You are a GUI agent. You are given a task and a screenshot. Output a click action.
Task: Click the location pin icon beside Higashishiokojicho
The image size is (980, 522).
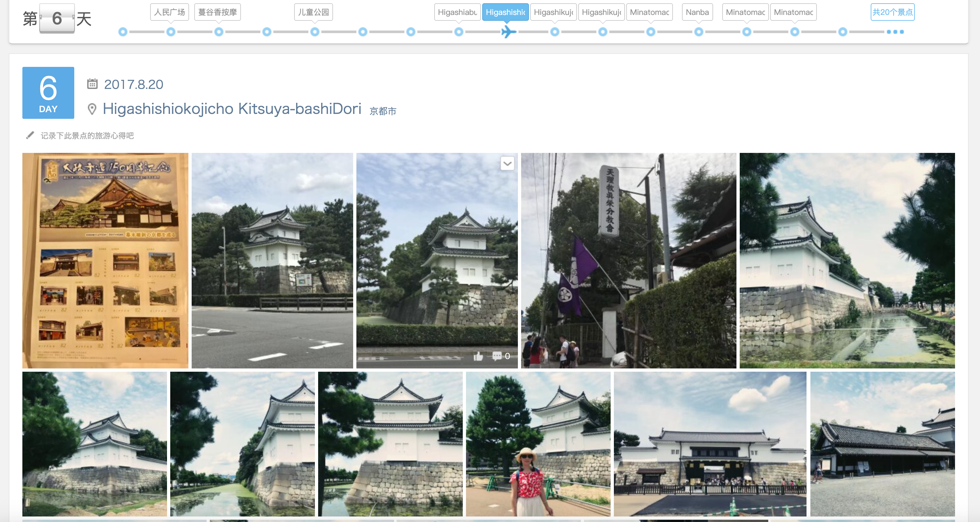(92, 109)
